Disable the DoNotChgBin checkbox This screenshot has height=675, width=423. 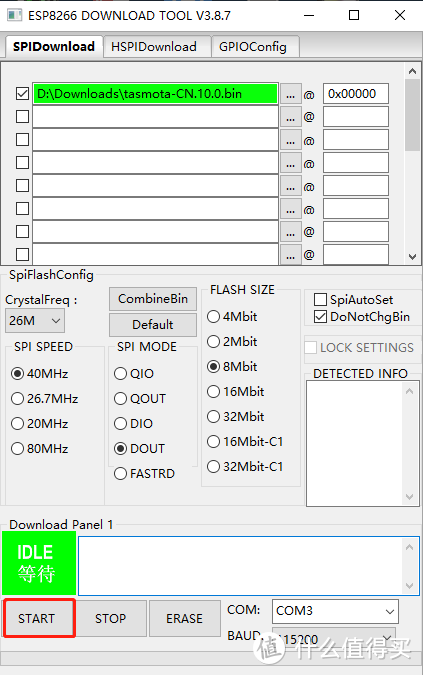click(320, 317)
